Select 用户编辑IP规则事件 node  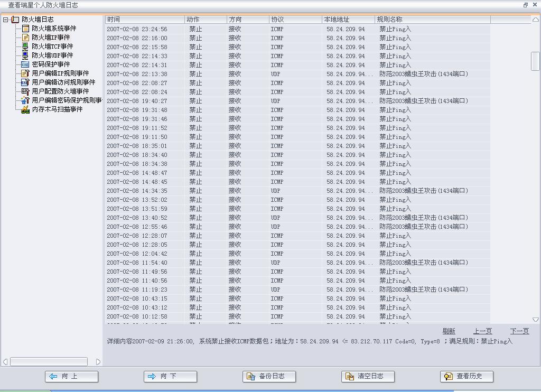pos(60,73)
